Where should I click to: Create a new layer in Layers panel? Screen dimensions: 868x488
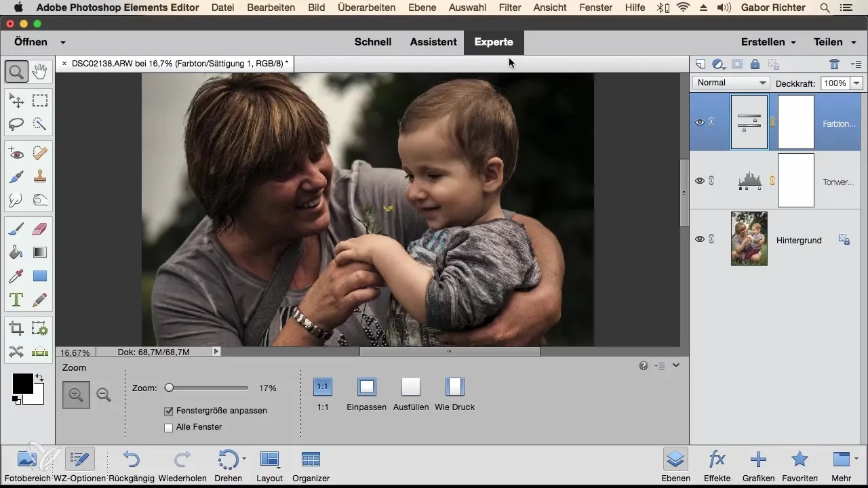[701, 64]
